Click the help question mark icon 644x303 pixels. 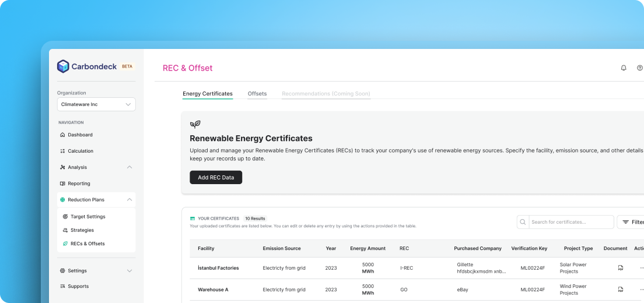[640, 68]
